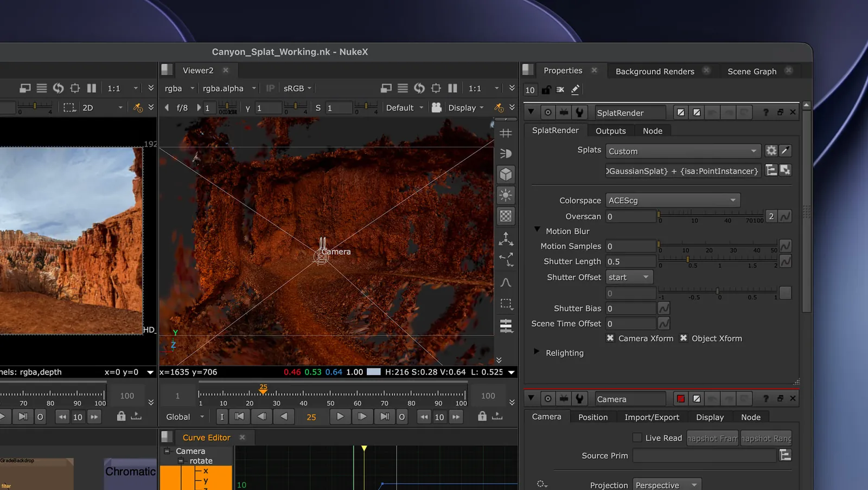This screenshot has width=868, height=490.
Task: Toggle the IP input process button
Action: (x=270, y=88)
